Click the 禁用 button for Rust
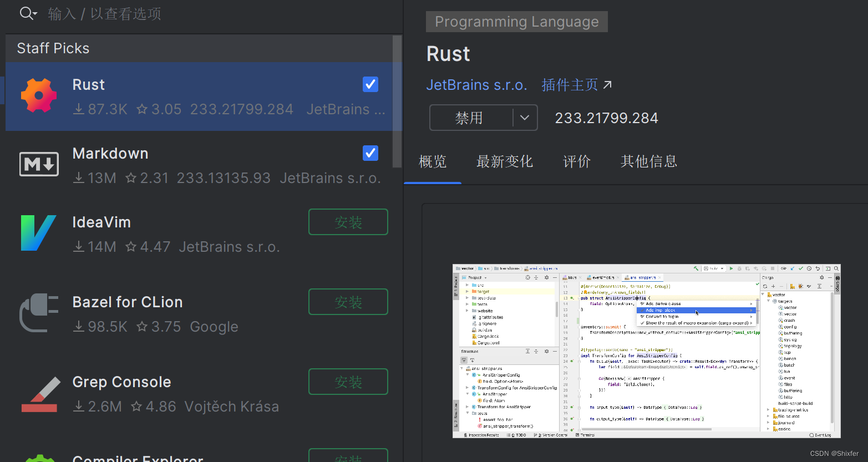868x462 pixels. pos(469,118)
